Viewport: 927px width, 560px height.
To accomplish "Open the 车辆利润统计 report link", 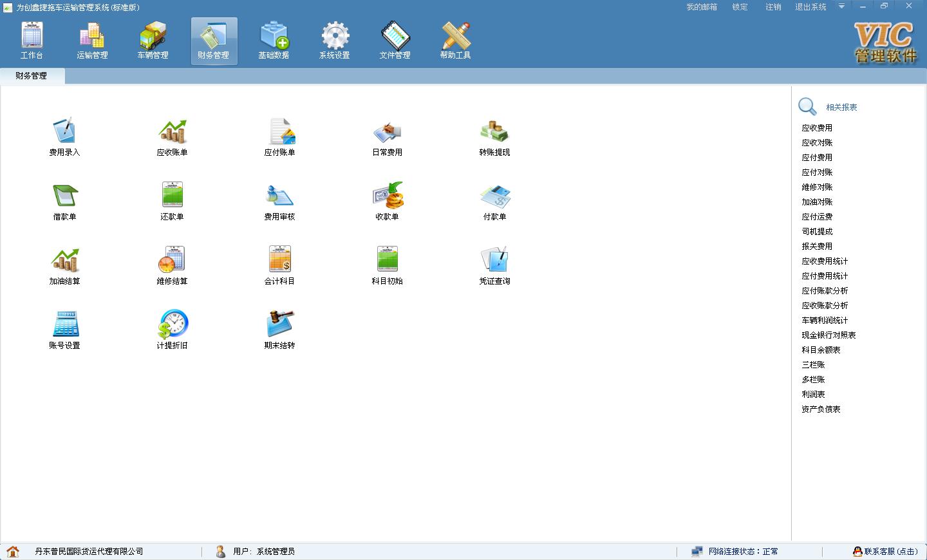I will [x=825, y=321].
